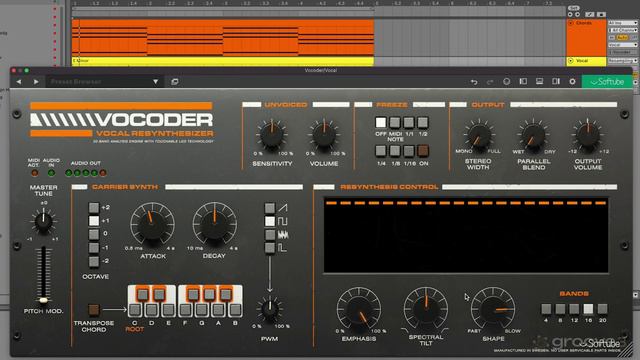
Task: Click the copy preset icon beside Preset Browser
Action: (x=175, y=82)
